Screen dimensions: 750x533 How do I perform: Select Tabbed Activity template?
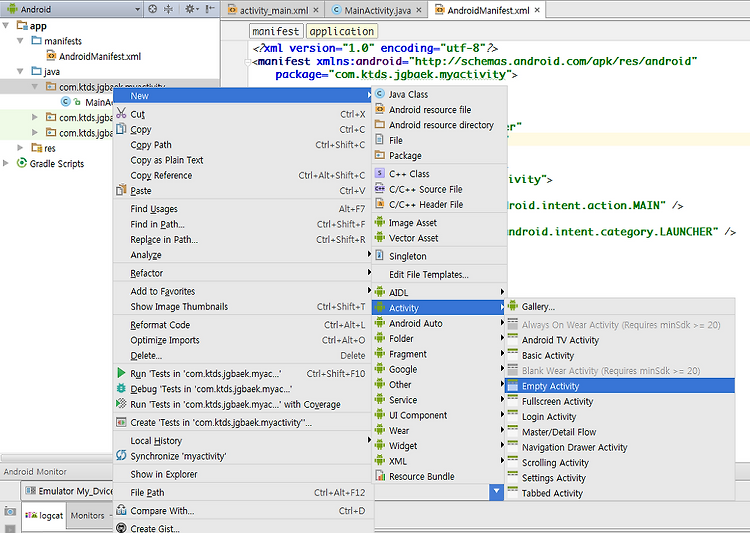[x=620, y=493]
